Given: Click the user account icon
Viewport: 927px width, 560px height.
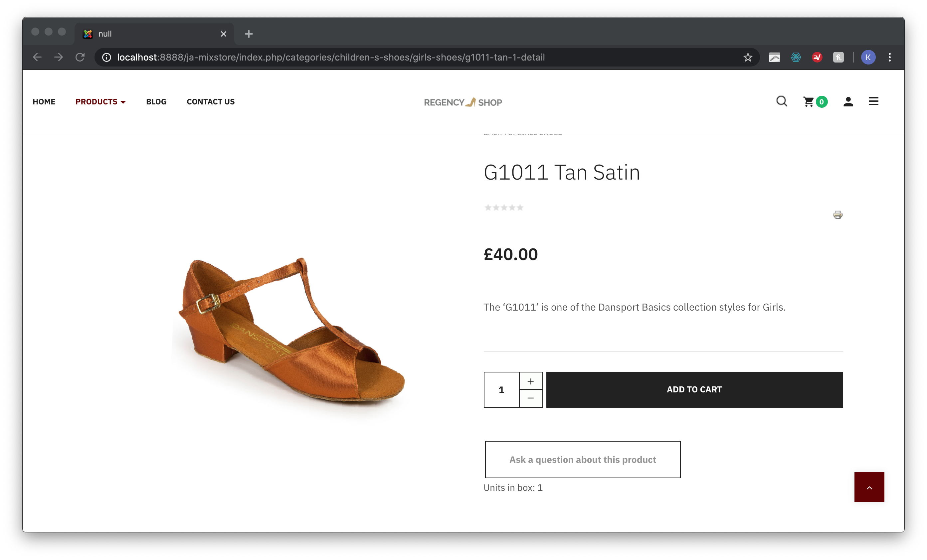Looking at the screenshot, I should (x=848, y=101).
